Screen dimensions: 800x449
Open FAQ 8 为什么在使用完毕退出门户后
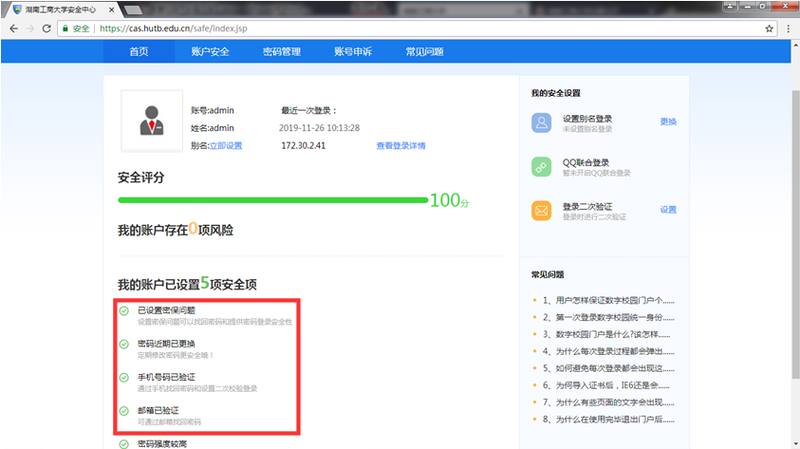pos(608,419)
